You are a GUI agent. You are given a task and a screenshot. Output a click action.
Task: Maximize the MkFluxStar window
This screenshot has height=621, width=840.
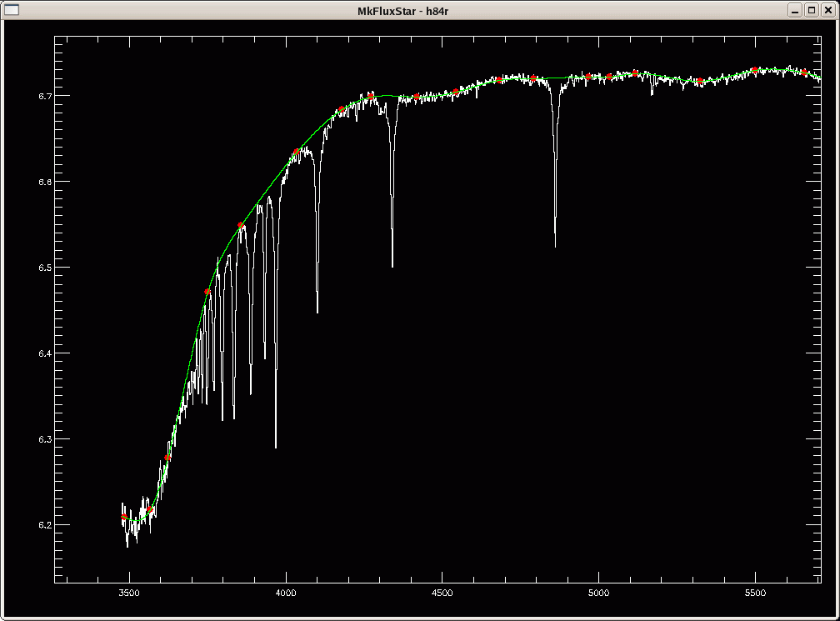811,9
